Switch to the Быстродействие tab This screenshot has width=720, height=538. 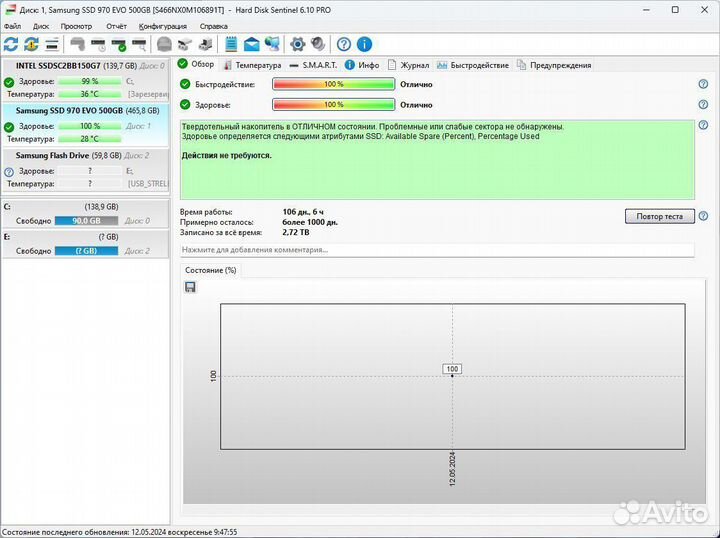coord(472,65)
